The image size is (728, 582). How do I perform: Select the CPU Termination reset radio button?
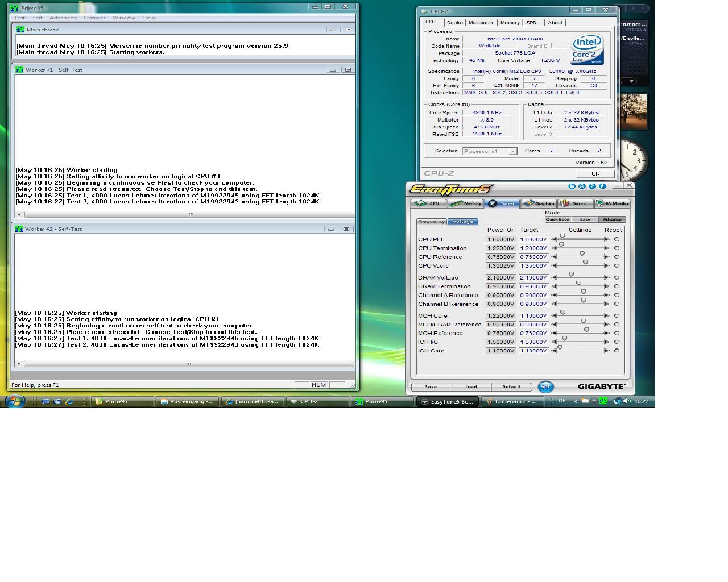pyautogui.click(x=617, y=248)
